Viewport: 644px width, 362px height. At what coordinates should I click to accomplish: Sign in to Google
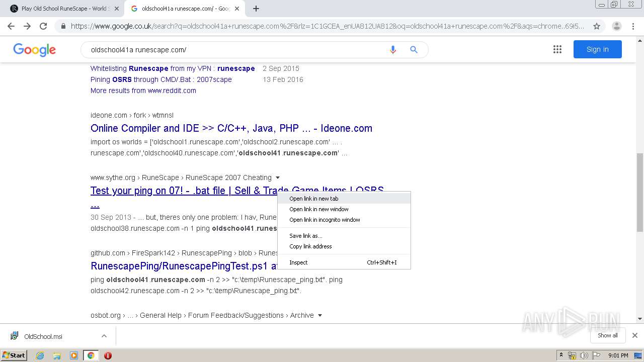pyautogui.click(x=597, y=49)
